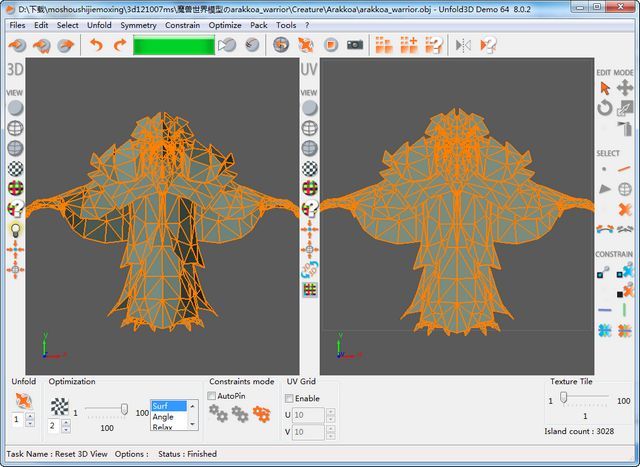640x467 pixels.
Task: Click the light bulb icon in 3D view
Action: tap(16, 229)
